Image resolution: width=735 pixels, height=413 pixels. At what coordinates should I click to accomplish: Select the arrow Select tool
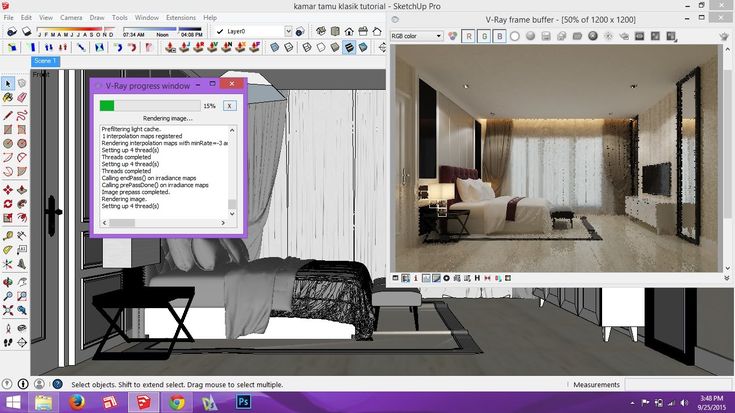coord(8,84)
